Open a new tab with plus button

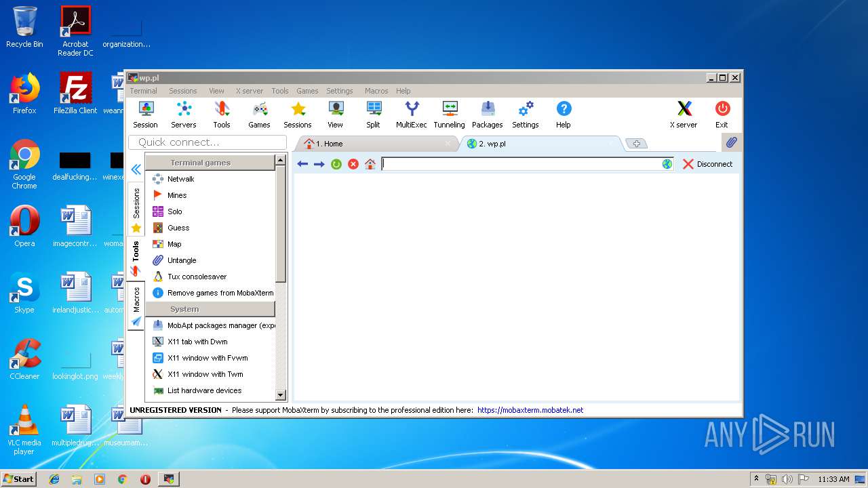pyautogui.click(x=636, y=144)
